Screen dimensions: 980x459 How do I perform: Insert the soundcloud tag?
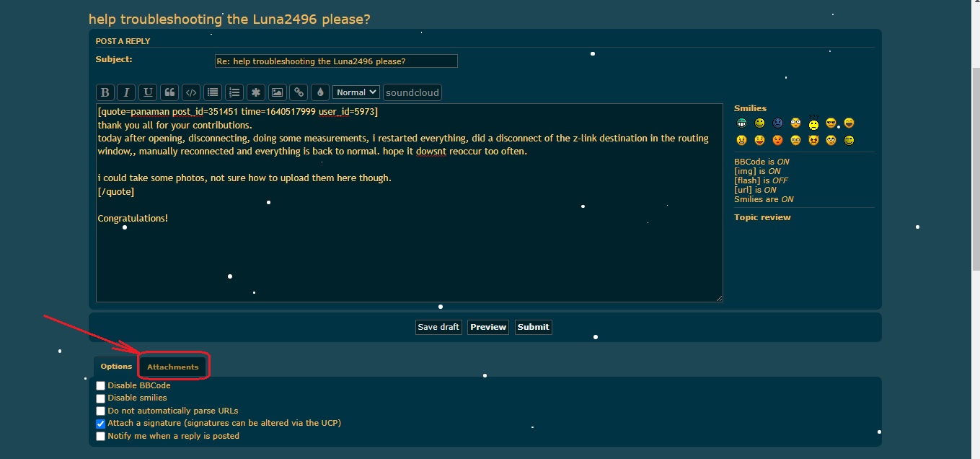pyautogui.click(x=412, y=92)
